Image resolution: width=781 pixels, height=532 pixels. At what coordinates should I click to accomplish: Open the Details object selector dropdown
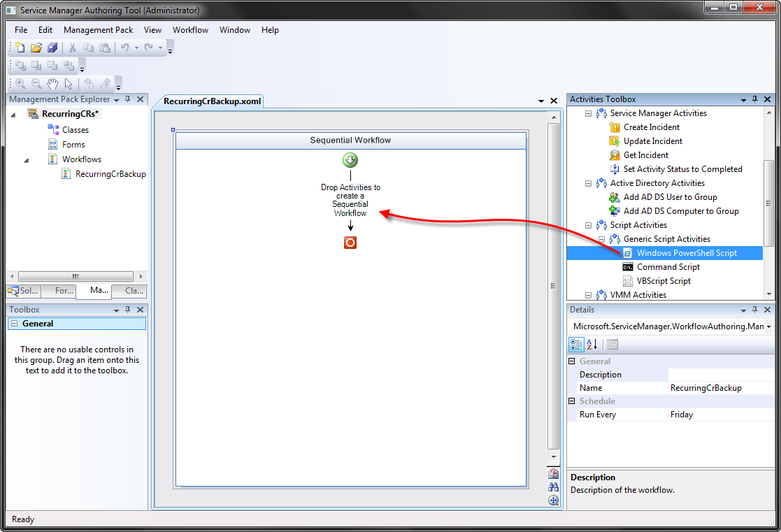(769, 326)
